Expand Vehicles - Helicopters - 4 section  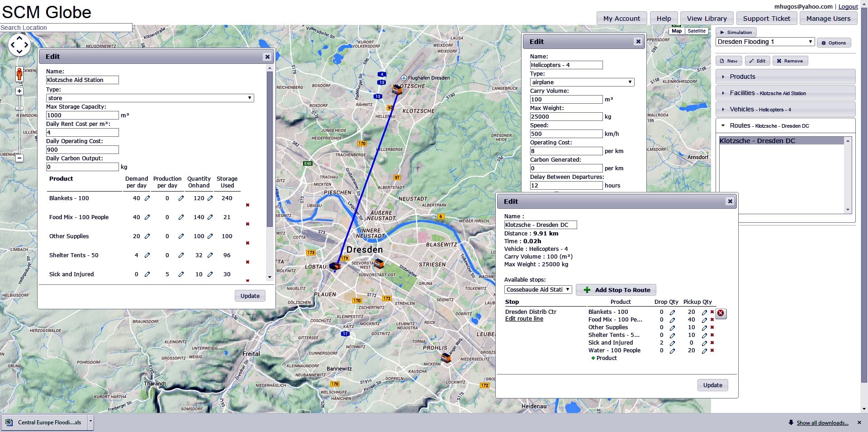point(785,110)
